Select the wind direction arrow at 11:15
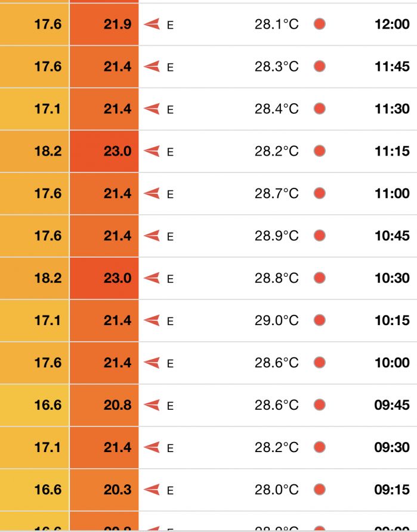This screenshot has width=417, height=532. (x=152, y=151)
